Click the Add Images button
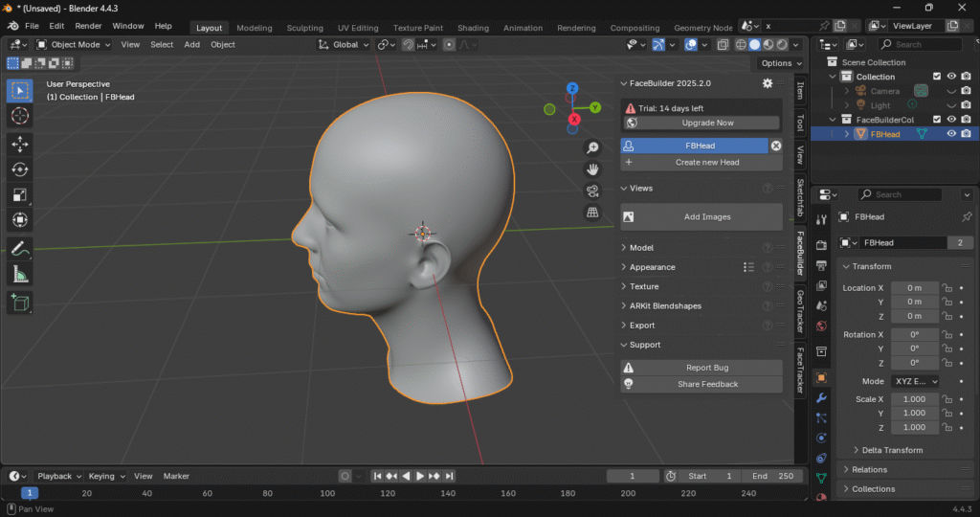The image size is (980, 517). point(702,217)
